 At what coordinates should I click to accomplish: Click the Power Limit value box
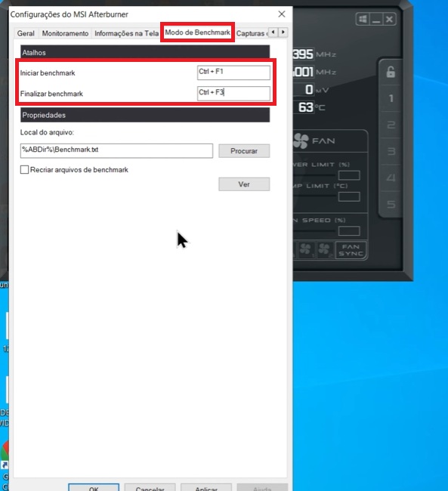(349, 175)
